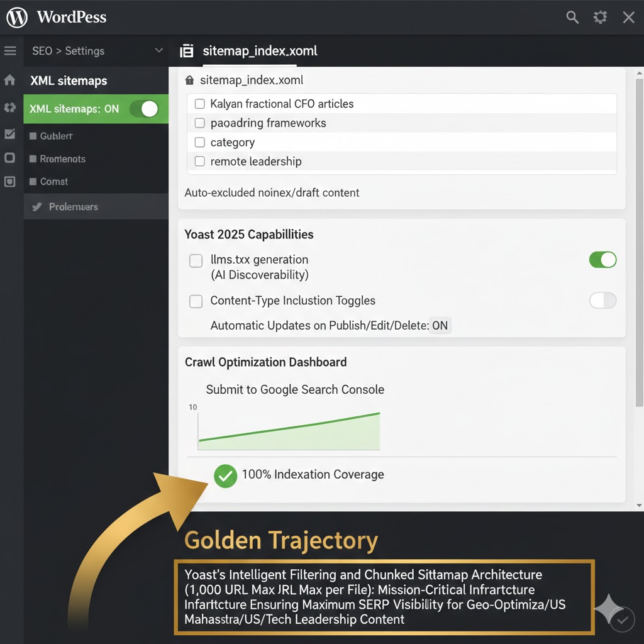
Task: Open the hamburger menu icon
Action: pos(10,51)
